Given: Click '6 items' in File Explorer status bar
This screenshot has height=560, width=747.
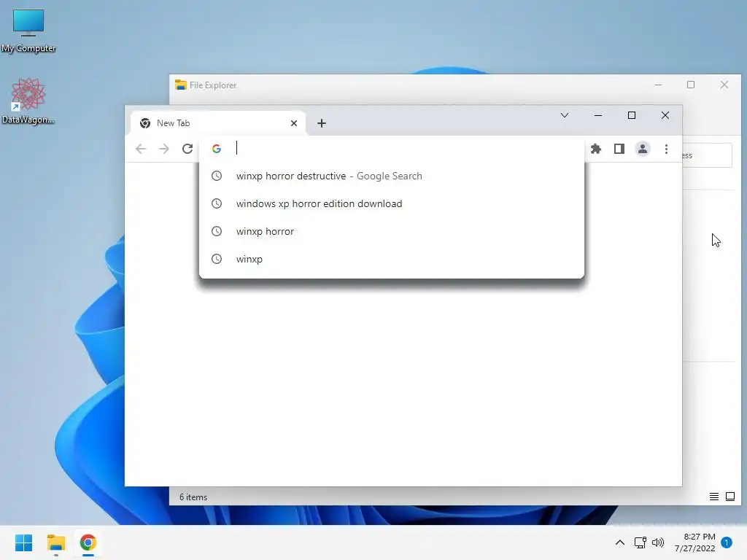Looking at the screenshot, I should pos(193,497).
